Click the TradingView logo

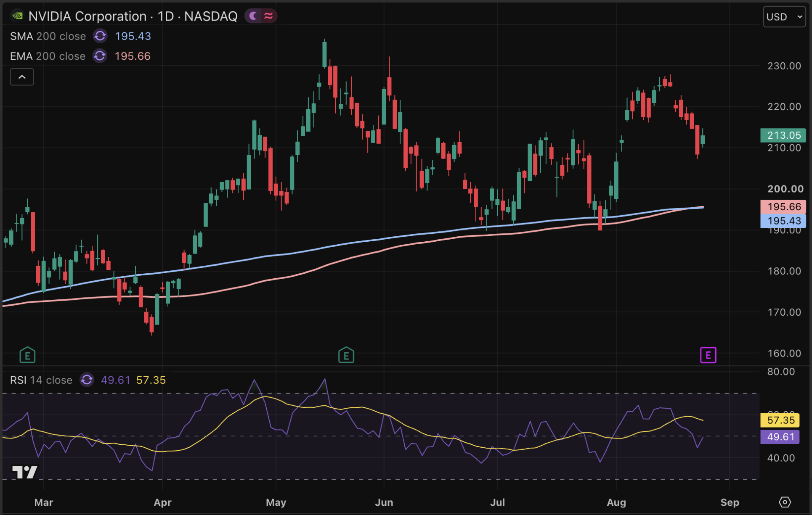[25, 472]
